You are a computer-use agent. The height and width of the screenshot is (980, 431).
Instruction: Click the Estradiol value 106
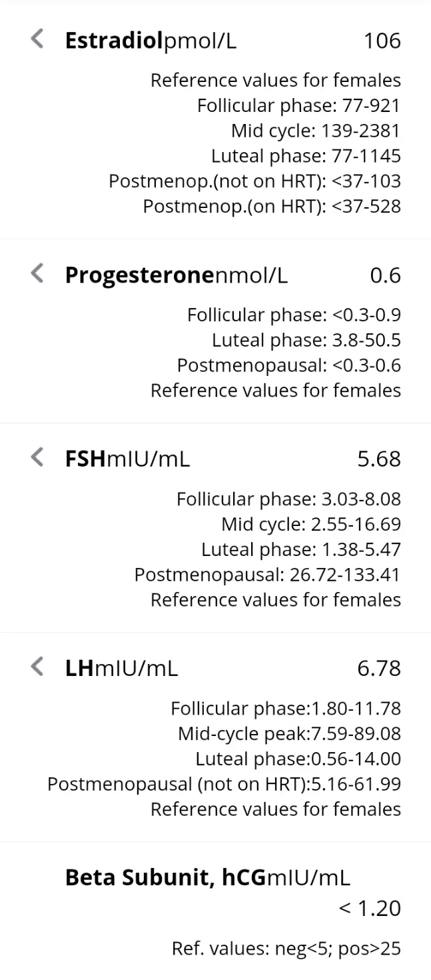[382, 41]
